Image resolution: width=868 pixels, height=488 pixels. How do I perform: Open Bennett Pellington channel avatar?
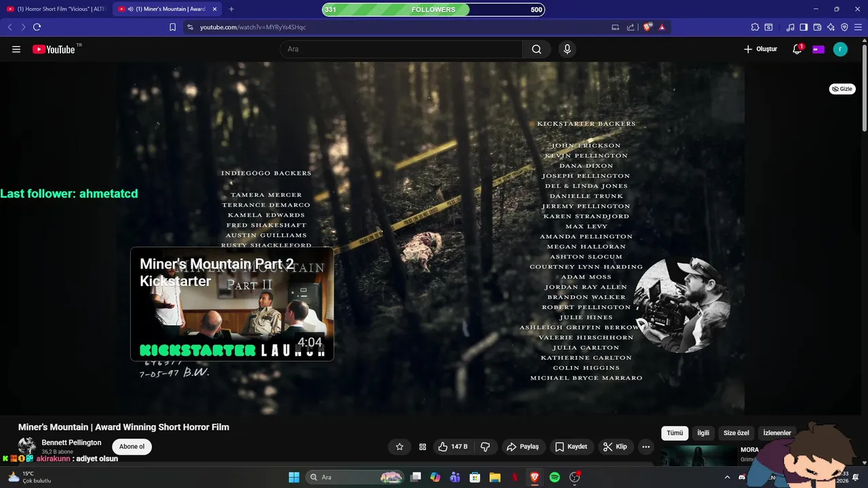pyautogui.click(x=27, y=446)
